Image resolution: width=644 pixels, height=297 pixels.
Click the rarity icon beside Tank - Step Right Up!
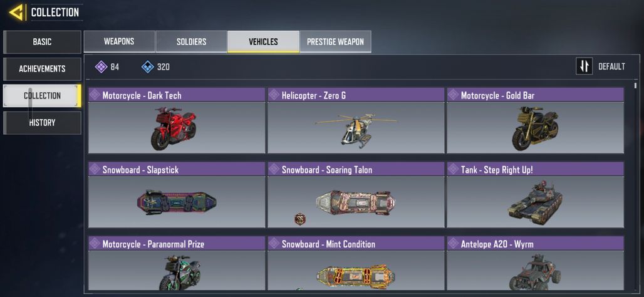[453, 169]
